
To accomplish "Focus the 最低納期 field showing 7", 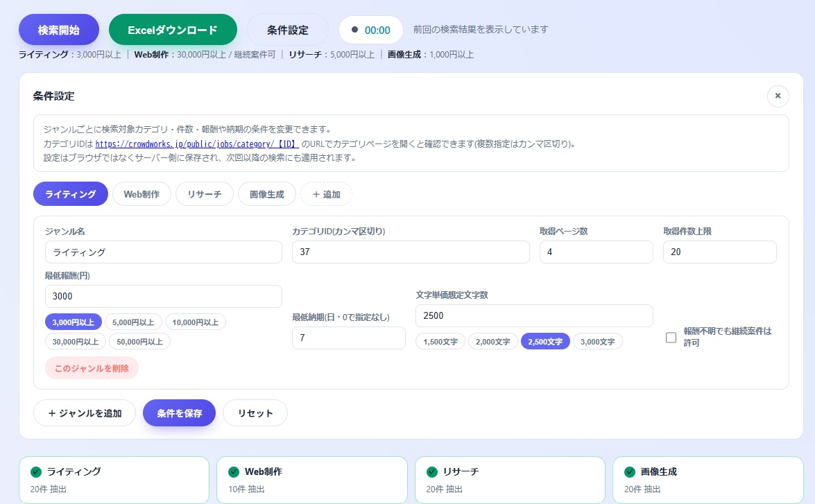I will point(349,338).
